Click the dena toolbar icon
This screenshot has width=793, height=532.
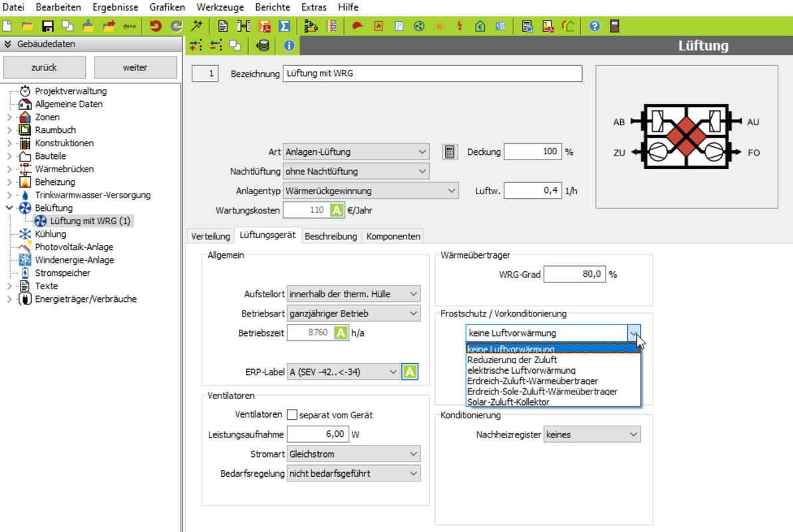130,26
